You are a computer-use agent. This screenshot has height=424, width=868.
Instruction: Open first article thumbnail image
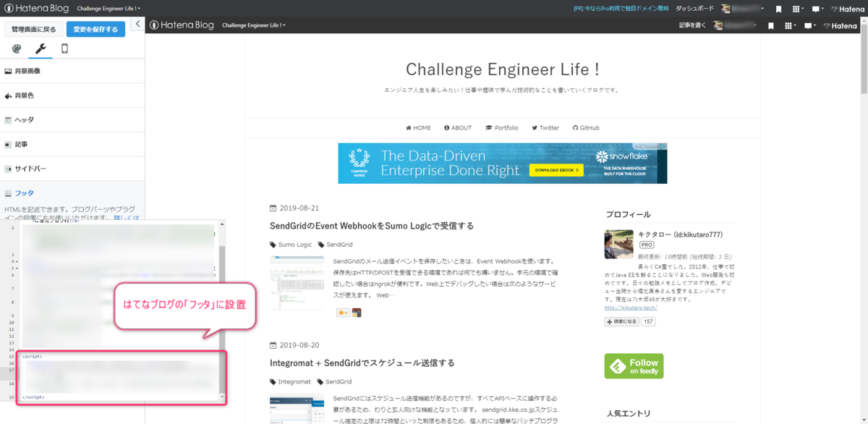coord(297,283)
